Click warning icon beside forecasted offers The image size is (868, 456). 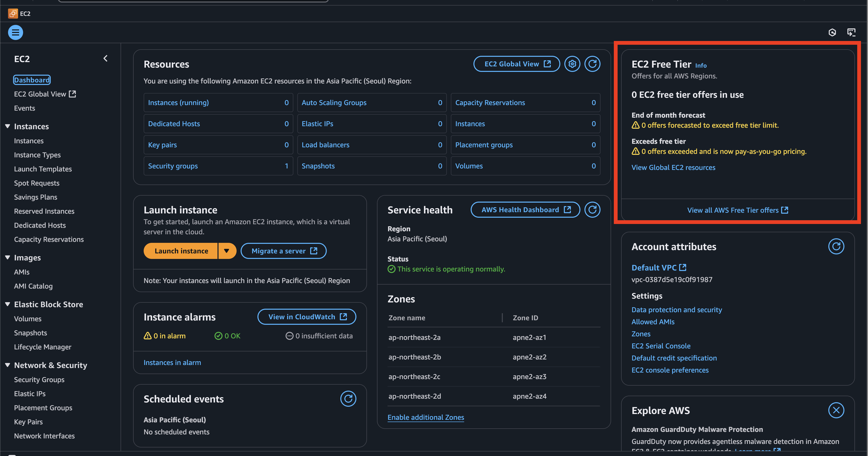635,125
